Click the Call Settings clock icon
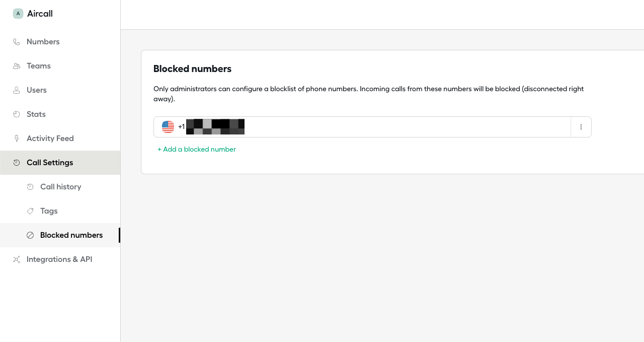This screenshot has height=342, width=644. (x=17, y=163)
